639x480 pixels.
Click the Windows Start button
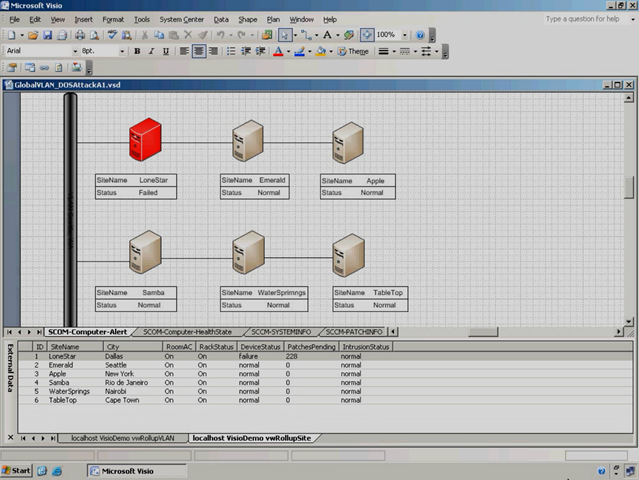pyautogui.click(x=17, y=470)
